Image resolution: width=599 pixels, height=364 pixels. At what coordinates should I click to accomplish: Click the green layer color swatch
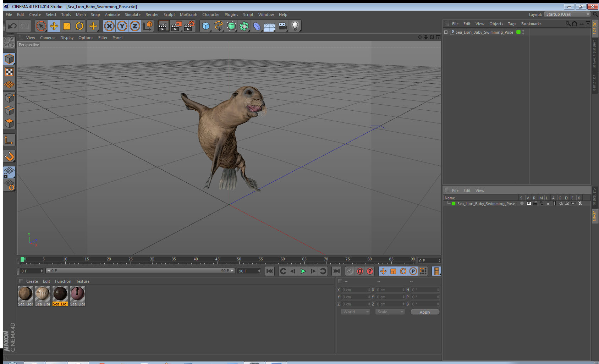[454, 204]
